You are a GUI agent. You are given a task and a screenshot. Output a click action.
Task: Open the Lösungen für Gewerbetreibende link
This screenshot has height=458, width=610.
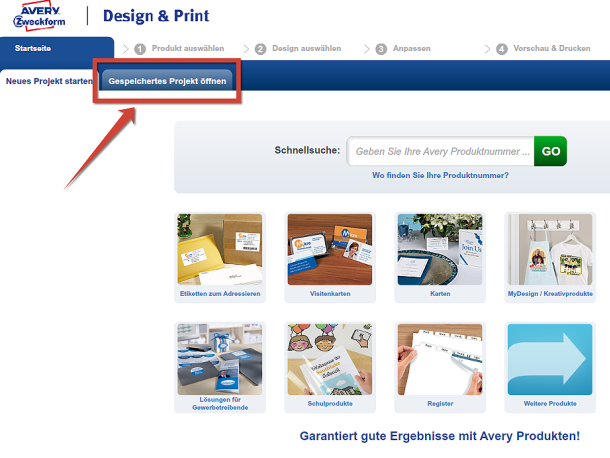(220, 404)
